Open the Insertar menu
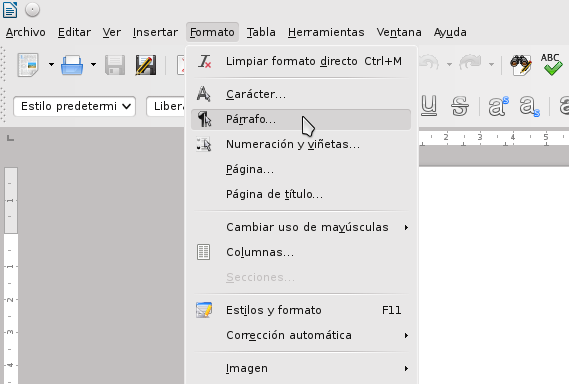The width and height of the screenshot is (569, 384). 155,32
